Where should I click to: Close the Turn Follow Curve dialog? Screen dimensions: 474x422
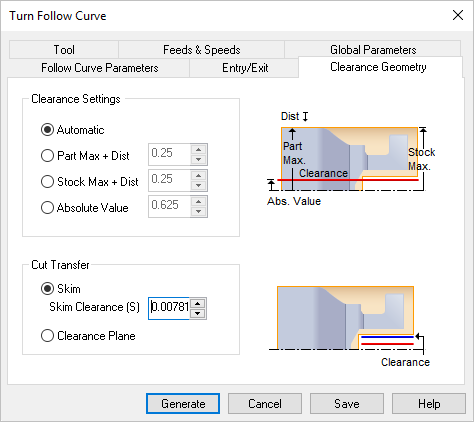pos(458,15)
